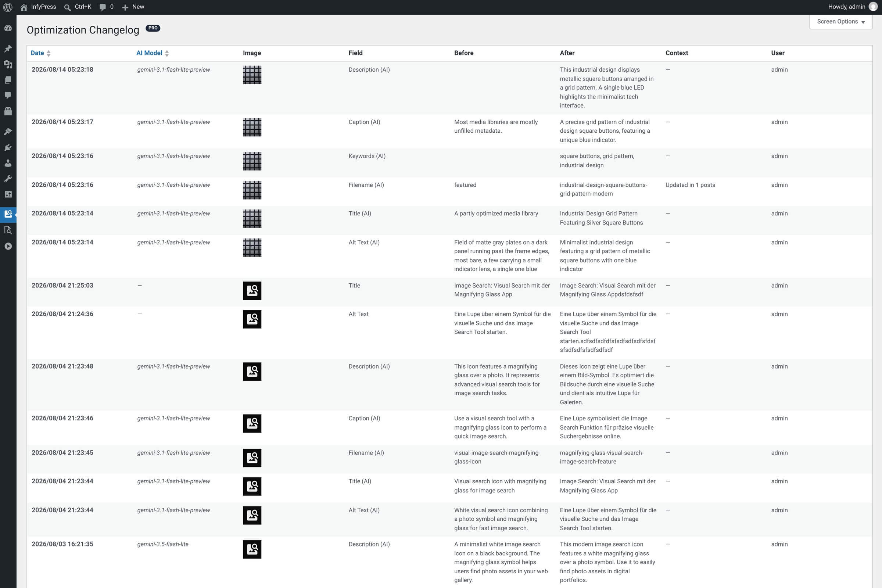Click the 'square buttons, grid pattern, industrial design' keywords
This screenshot has width=882, height=588.
pos(597,161)
